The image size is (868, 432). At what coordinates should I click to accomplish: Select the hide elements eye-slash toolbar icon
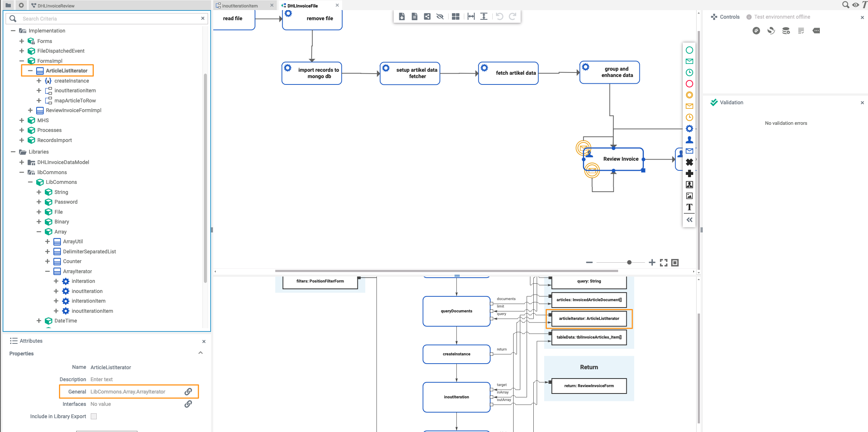coord(440,16)
